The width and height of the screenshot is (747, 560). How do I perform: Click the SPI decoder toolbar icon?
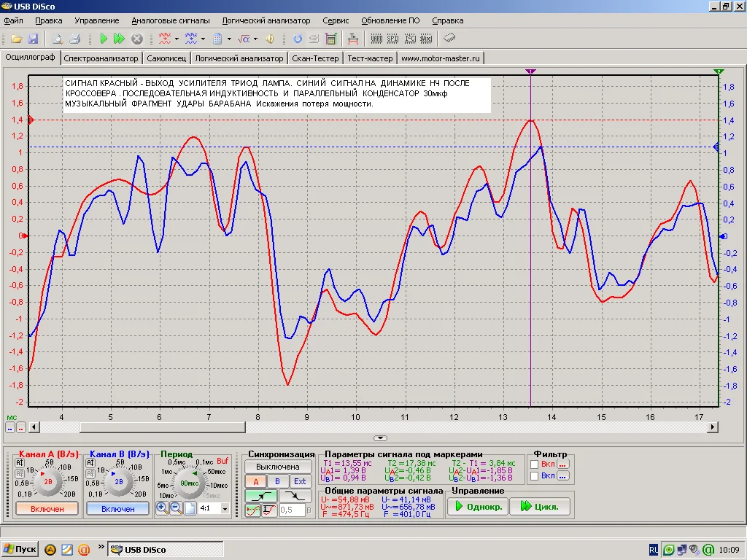(x=394, y=39)
